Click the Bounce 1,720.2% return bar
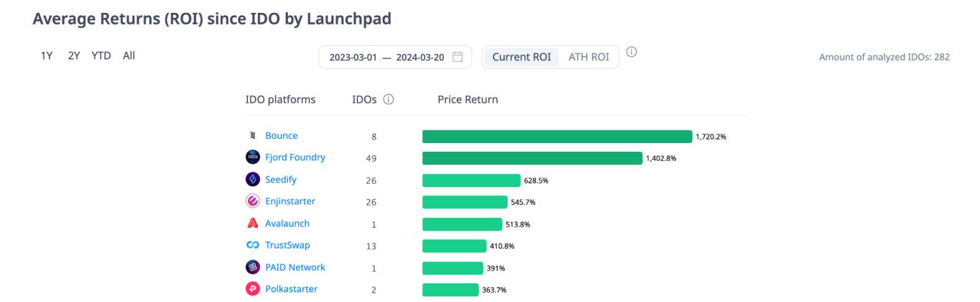980x302 pixels. (x=557, y=137)
